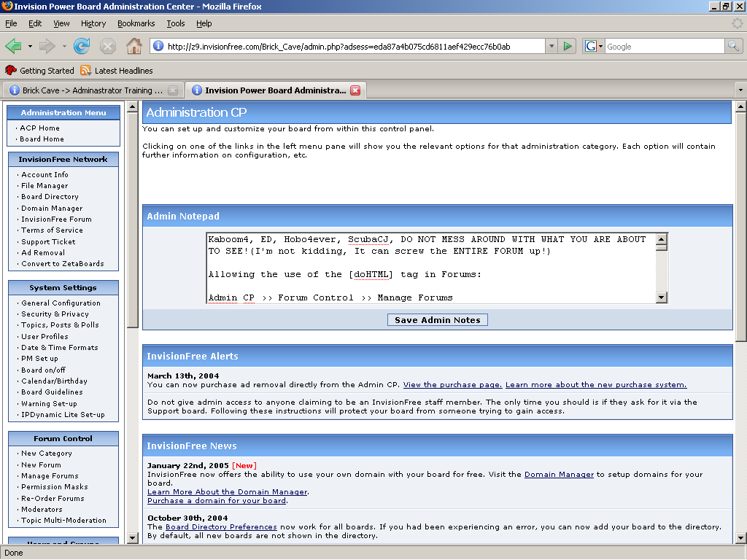Click the main page vertical scrollbar thumb
Viewport: 747px width, 560px height.
coord(741,227)
